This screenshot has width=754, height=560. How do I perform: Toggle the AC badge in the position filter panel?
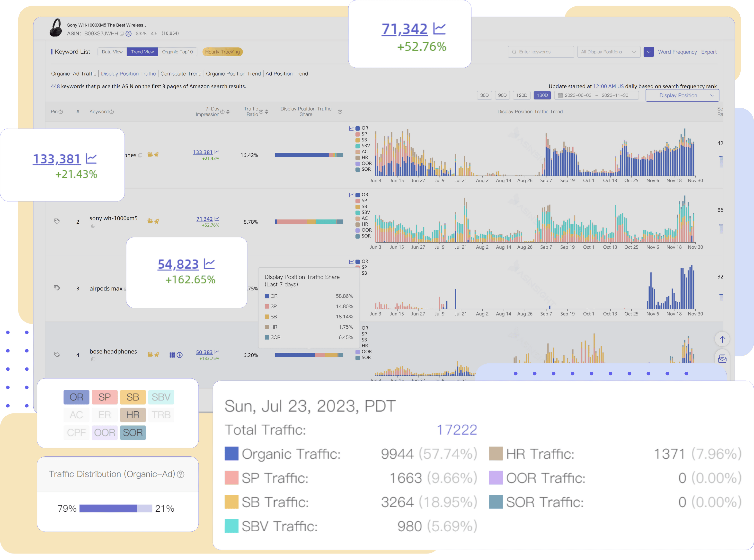coord(76,415)
